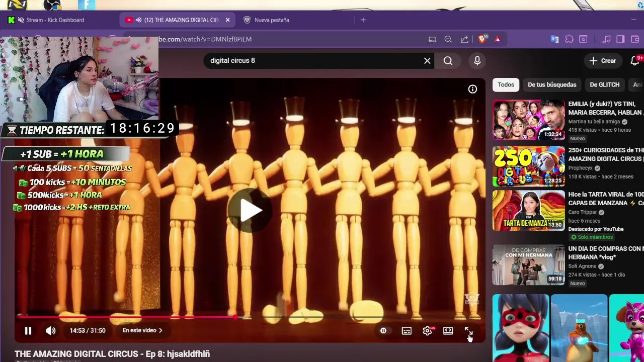Switch to theater mode view
Screen dimensions: 644x362
click(x=448, y=330)
